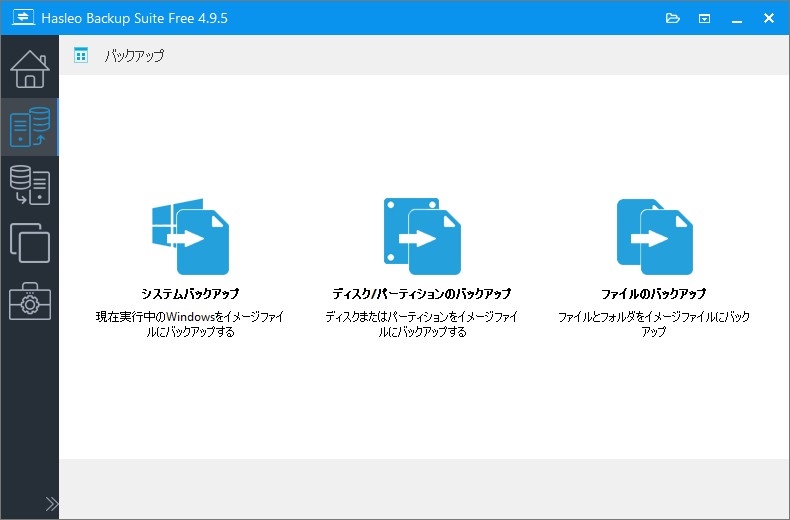Open the Restore sidebar icon

30,185
